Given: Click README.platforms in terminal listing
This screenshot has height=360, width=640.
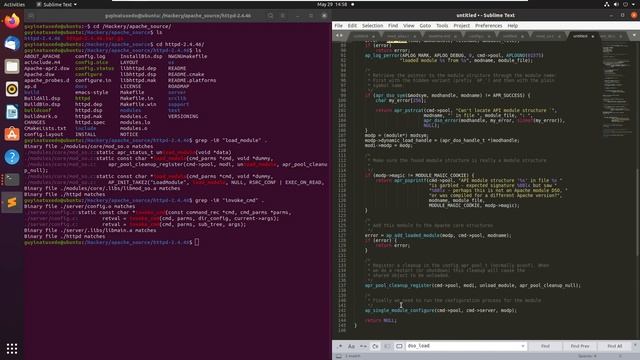Looking at the screenshot, I should 192,80.
